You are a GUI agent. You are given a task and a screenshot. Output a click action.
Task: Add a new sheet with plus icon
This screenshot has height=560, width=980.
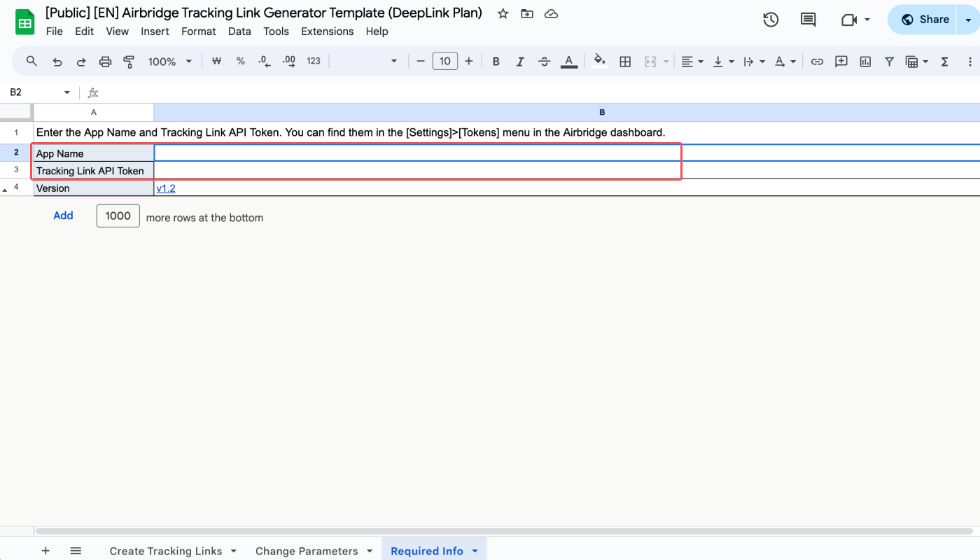pyautogui.click(x=45, y=551)
